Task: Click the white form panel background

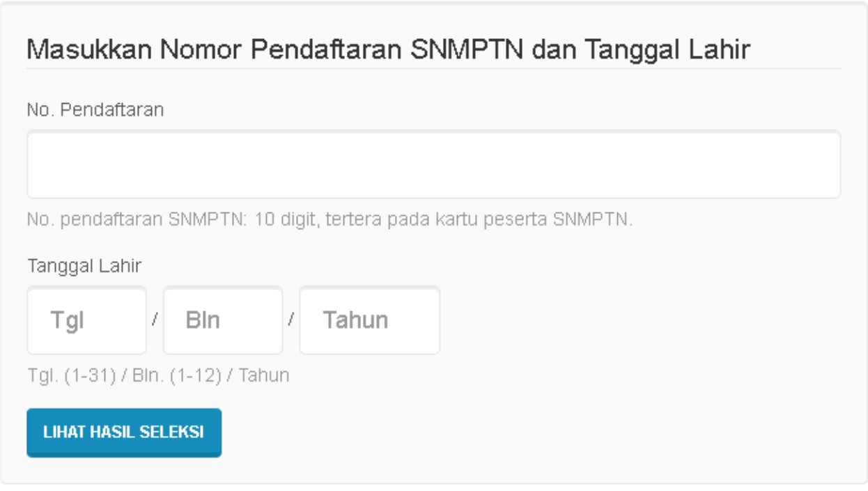Action: point(627,418)
